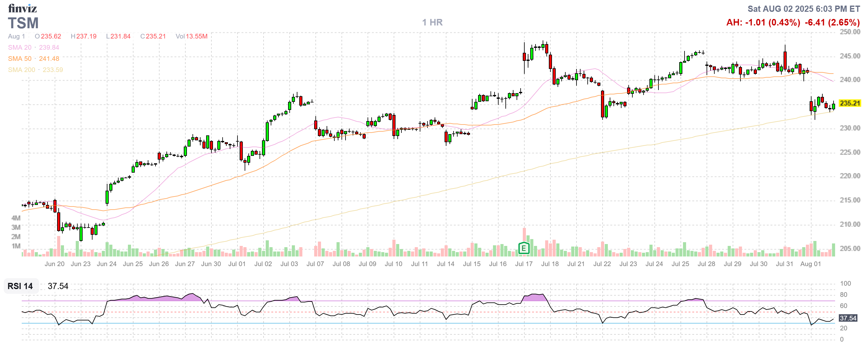
Task: Click the RSI 14 indicator label
Action: tap(20, 286)
